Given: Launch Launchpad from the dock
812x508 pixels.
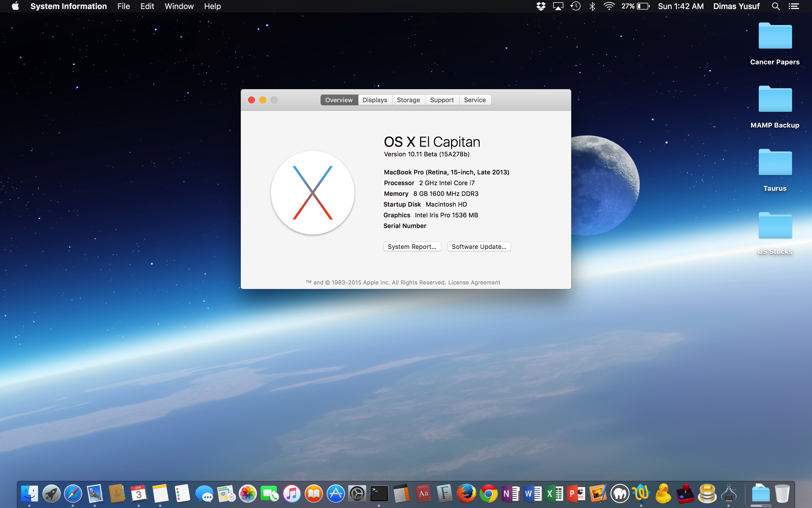Looking at the screenshot, I should pos(51,494).
